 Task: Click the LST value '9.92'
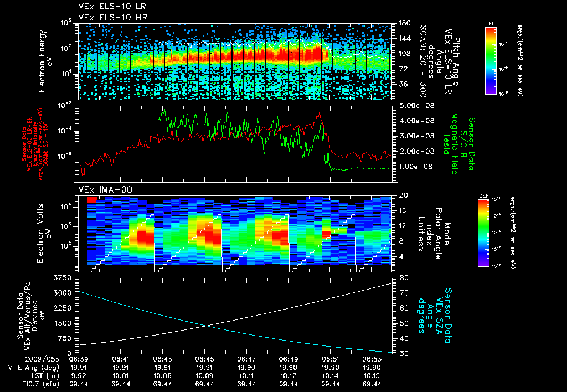point(79,376)
